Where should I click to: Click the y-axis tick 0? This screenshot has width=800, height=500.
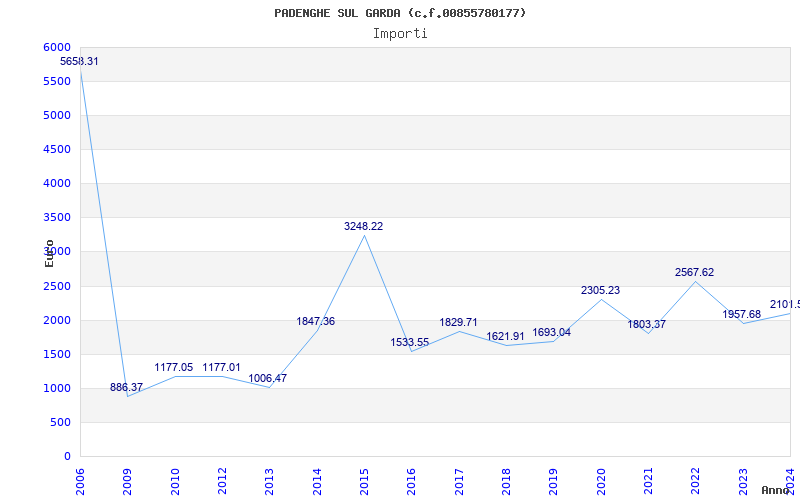[x=67, y=457]
